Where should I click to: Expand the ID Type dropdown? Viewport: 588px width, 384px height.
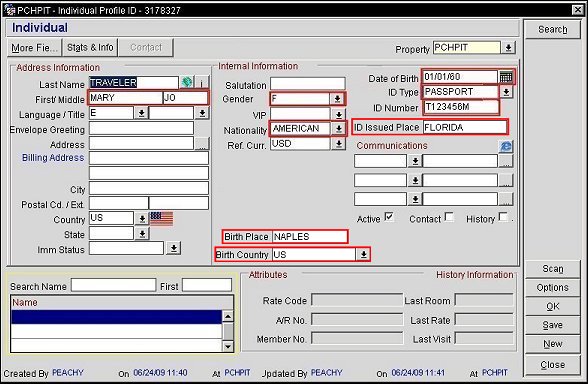click(x=506, y=92)
